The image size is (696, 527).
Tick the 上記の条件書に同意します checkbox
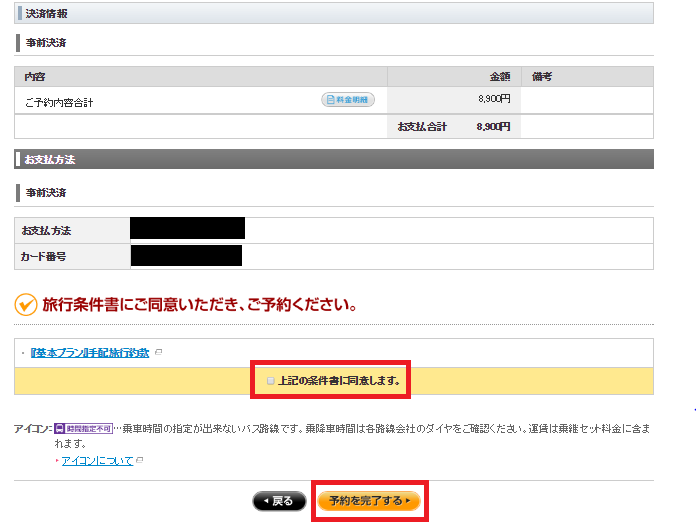point(270,381)
